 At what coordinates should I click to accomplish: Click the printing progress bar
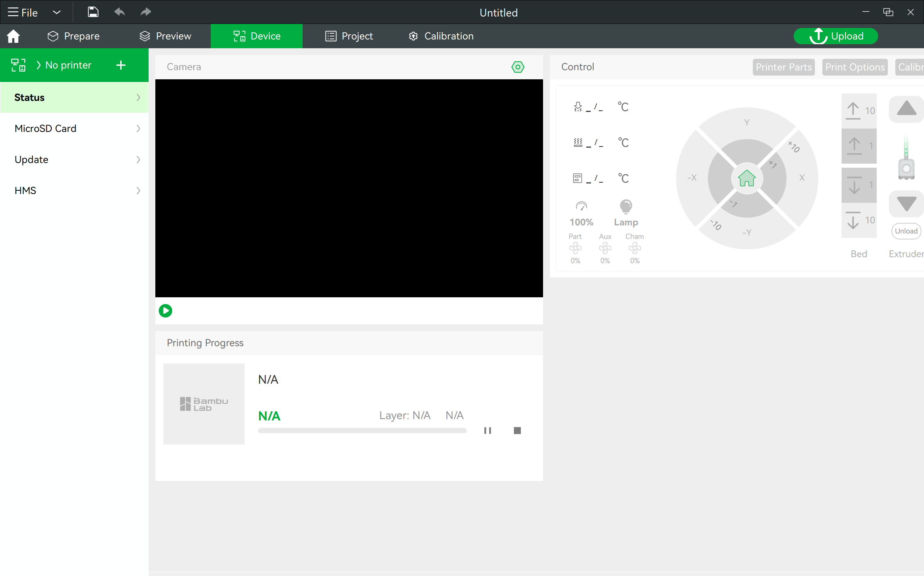362,431
